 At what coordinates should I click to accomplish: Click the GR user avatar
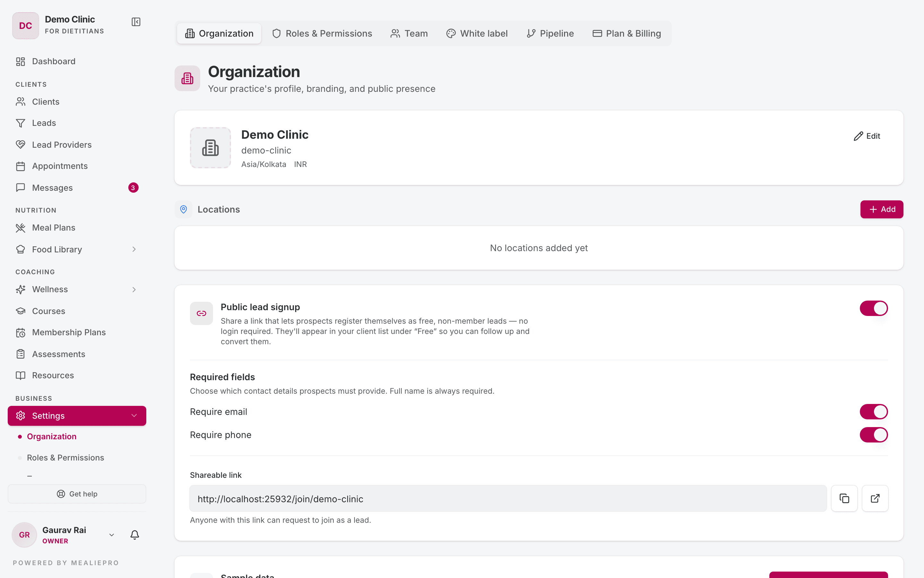24,535
